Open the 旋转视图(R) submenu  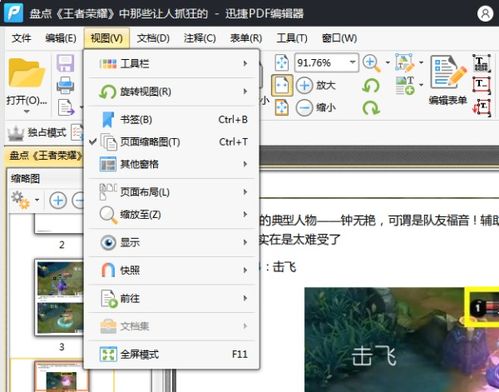[x=172, y=91]
